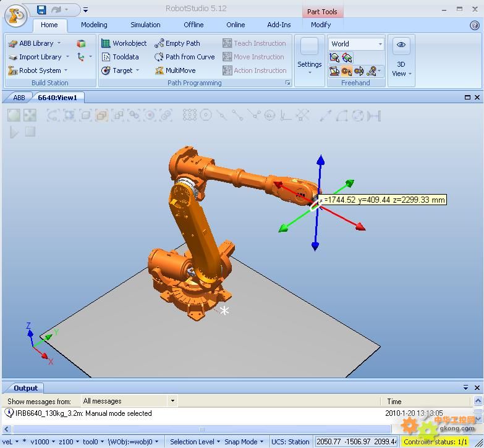Image resolution: width=484 pixels, height=448 pixels.
Task: Toggle the snap end point icon
Action: tap(238, 116)
